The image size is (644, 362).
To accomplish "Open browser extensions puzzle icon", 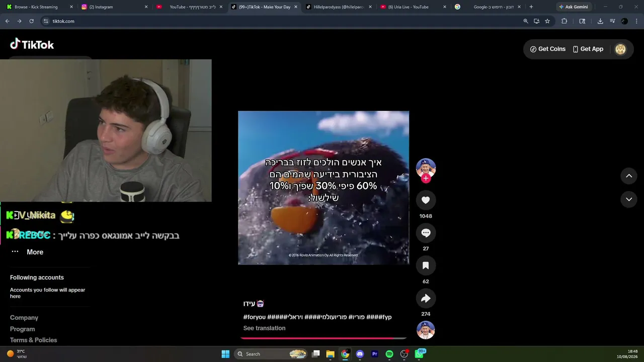I will [564, 21].
